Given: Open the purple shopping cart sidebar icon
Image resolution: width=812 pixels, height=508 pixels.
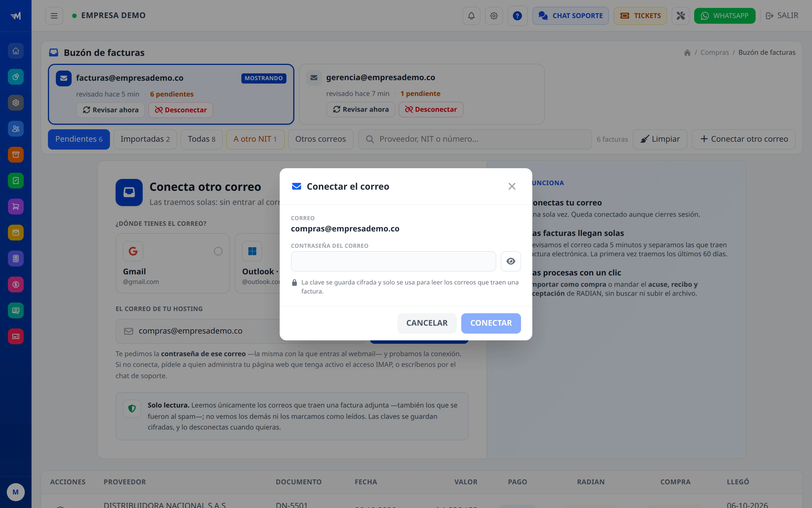Looking at the screenshot, I should (16, 207).
